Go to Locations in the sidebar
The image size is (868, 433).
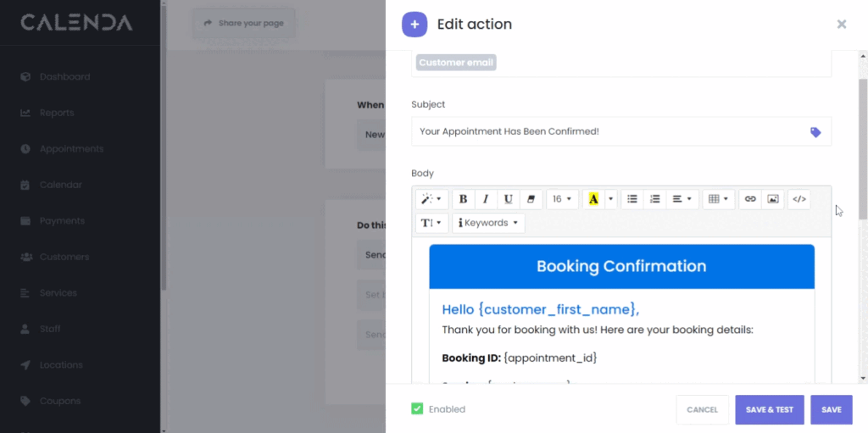(61, 365)
